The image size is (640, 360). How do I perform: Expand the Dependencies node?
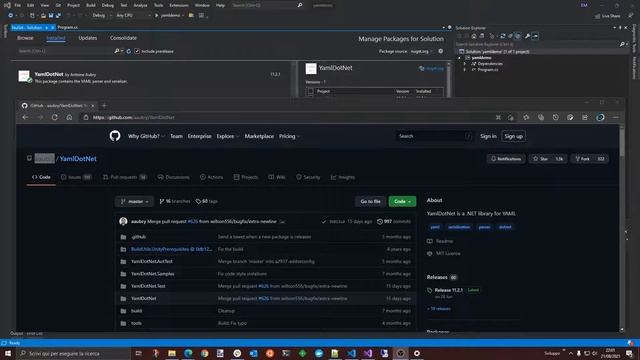coord(465,64)
